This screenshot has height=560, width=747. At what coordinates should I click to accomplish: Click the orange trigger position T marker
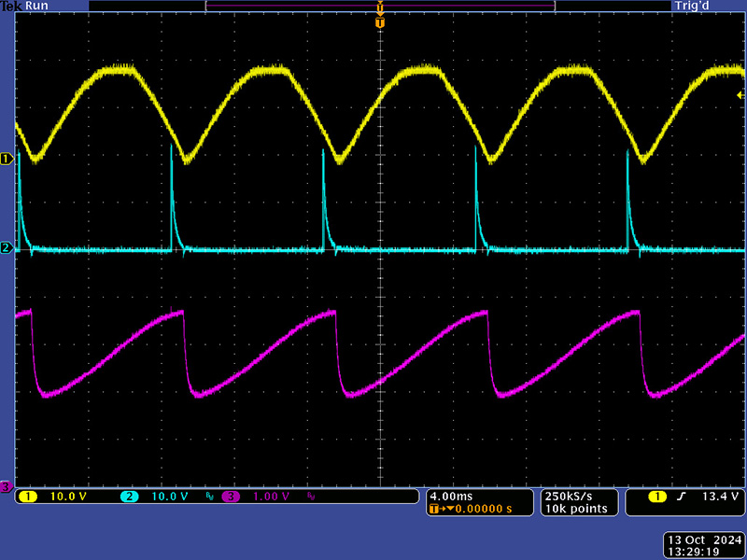(379, 21)
